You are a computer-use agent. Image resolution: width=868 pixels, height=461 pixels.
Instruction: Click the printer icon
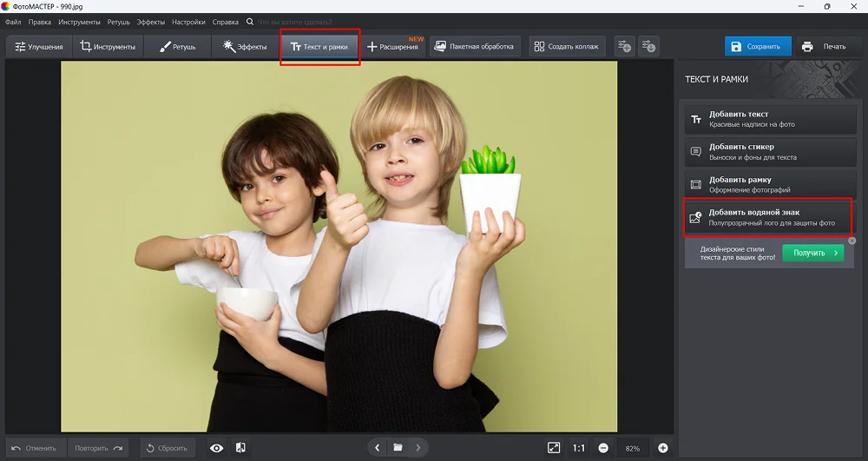pos(807,47)
